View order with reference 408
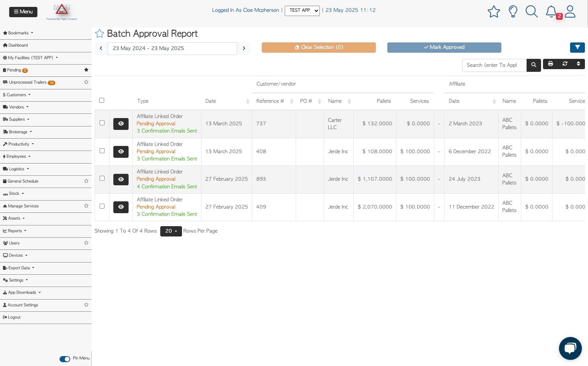Viewport: 588px width, 366px height. [x=121, y=152]
